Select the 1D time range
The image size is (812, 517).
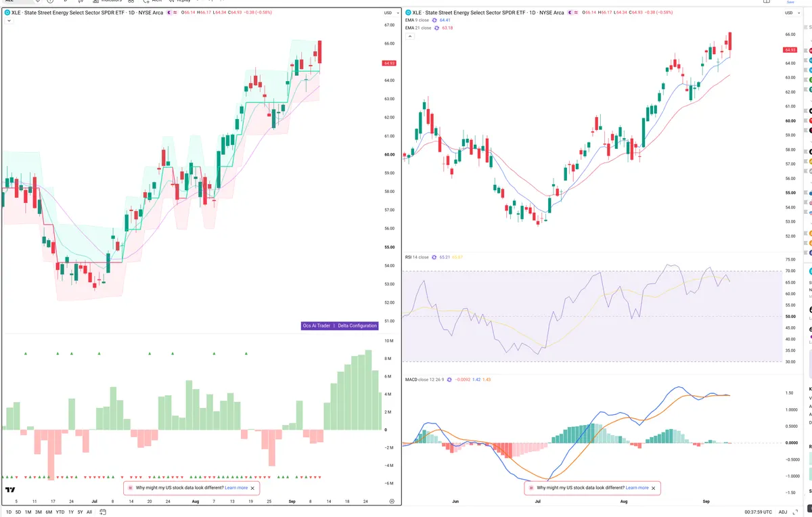9,512
